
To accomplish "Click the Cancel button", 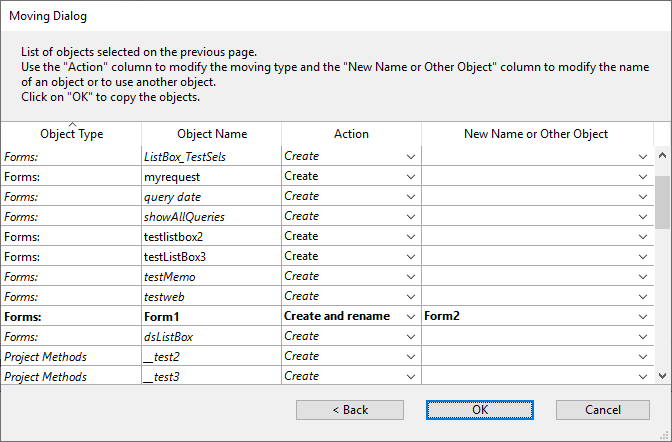I will (x=602, y=409).
